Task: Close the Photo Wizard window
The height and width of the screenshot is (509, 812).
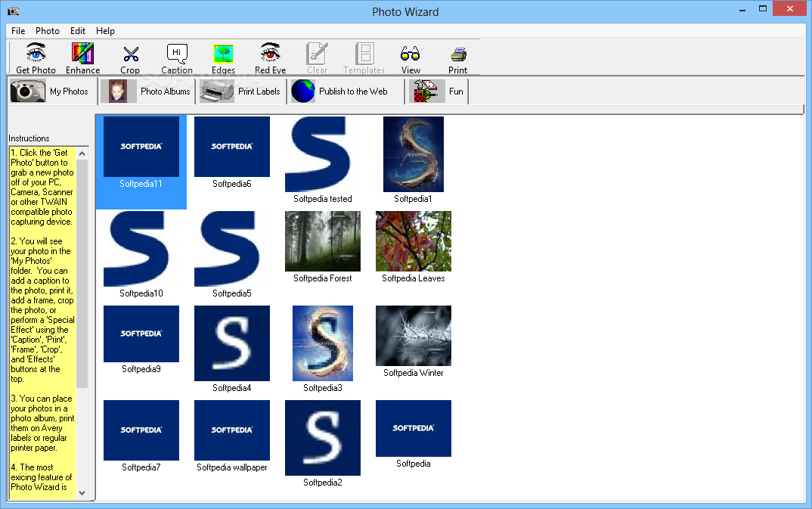Action: pos(790,9)
